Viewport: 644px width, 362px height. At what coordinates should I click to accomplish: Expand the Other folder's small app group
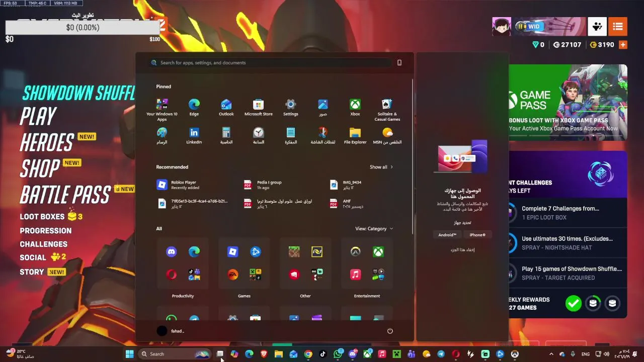317,275
